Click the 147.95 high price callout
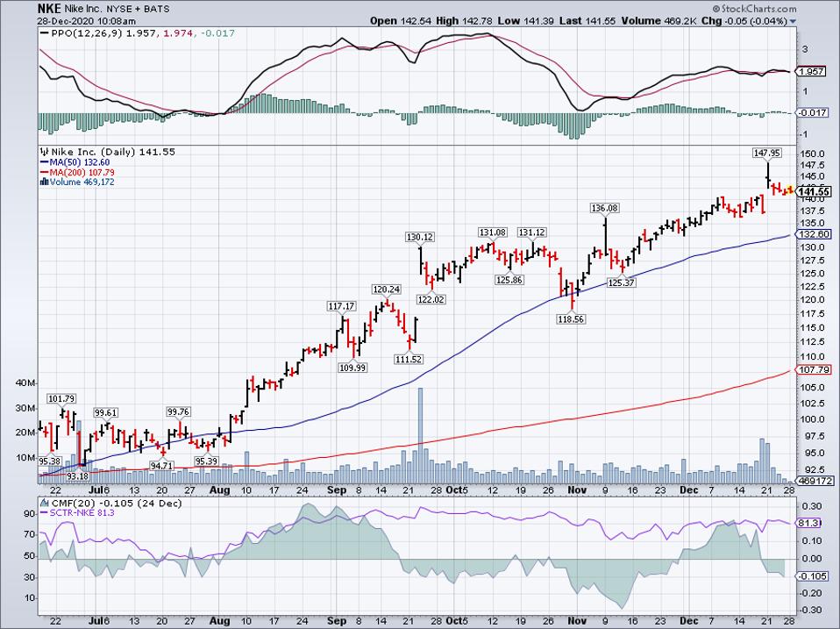Viewport: 840px width, 629px height. tap(766, 154)
